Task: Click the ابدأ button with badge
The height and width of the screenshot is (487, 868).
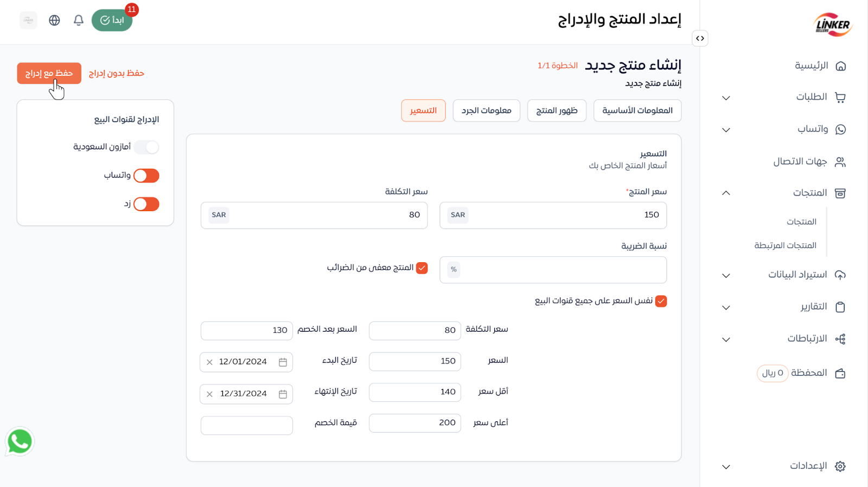Action: pos(112,21)
